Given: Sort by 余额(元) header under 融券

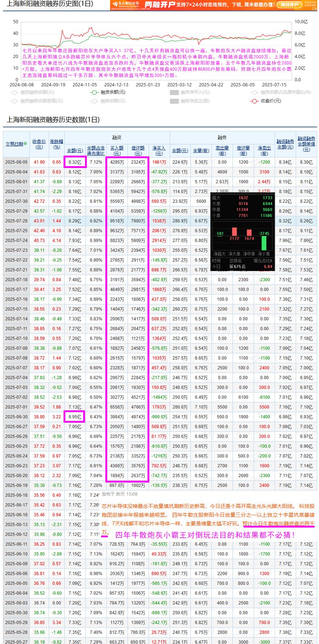Looking at the screenshot, I should (x=180, y=151).
